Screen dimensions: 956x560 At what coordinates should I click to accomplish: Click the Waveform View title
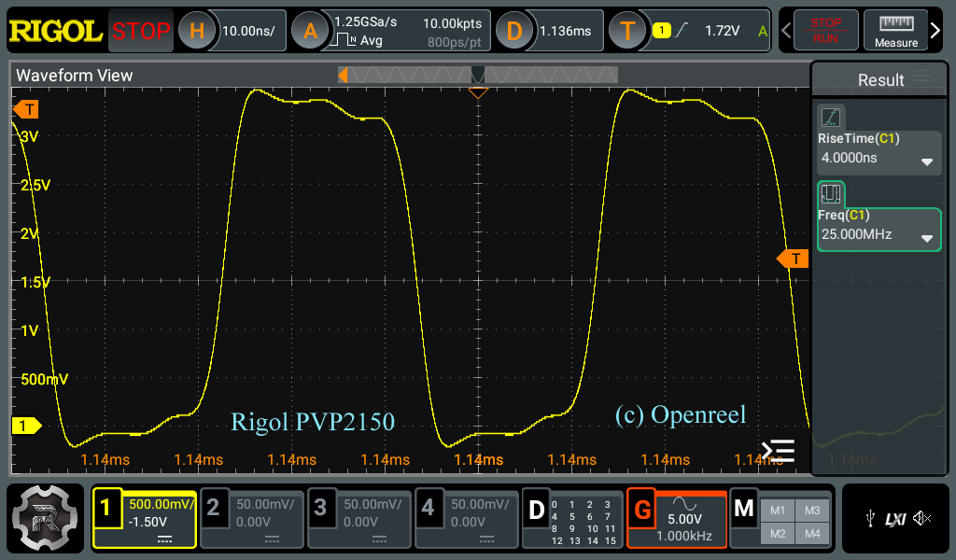pos(75,75)
